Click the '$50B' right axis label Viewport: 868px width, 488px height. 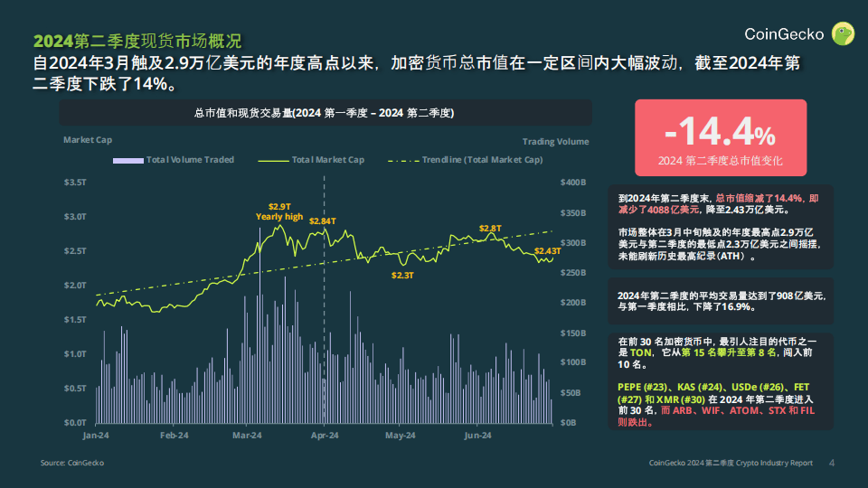tap(571, 393)
